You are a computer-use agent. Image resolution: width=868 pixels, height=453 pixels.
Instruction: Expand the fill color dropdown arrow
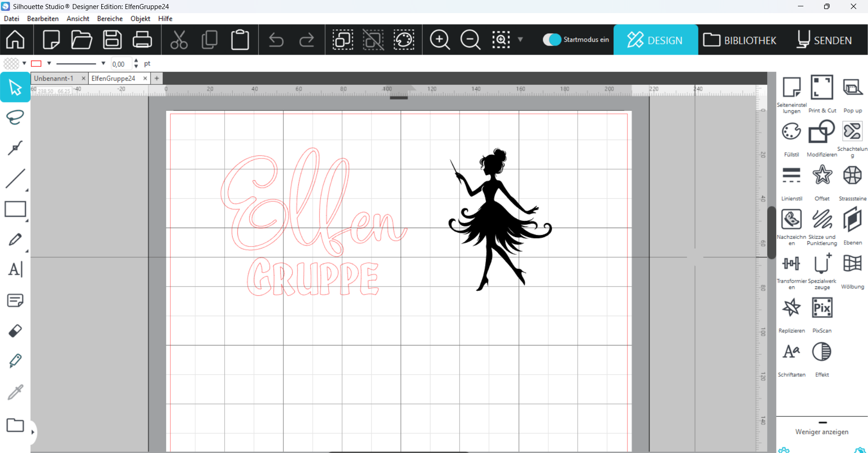point(24,63)
